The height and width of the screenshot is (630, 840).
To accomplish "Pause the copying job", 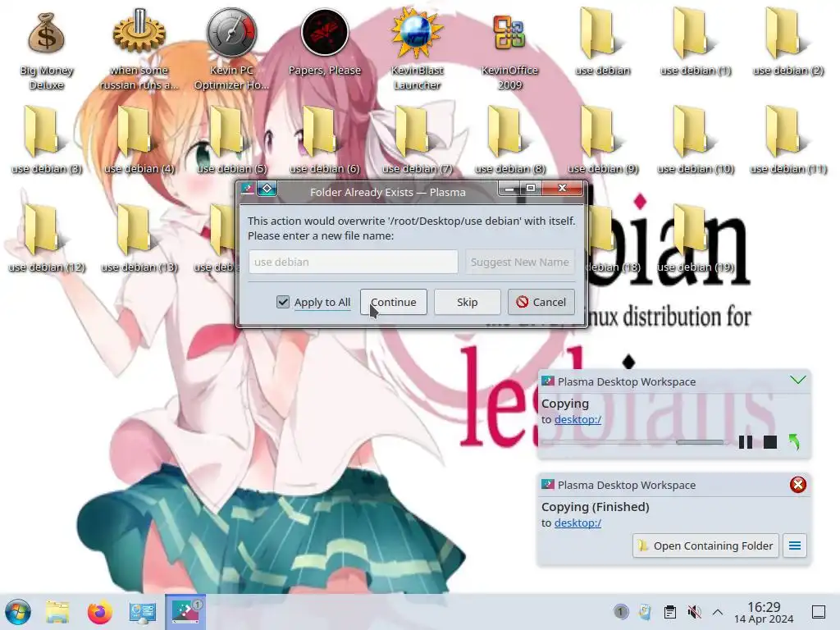I will coord(745,442).
